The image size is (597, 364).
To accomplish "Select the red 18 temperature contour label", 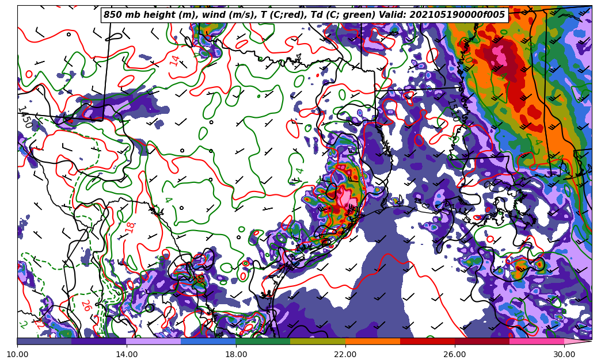I will pos(131,227).
